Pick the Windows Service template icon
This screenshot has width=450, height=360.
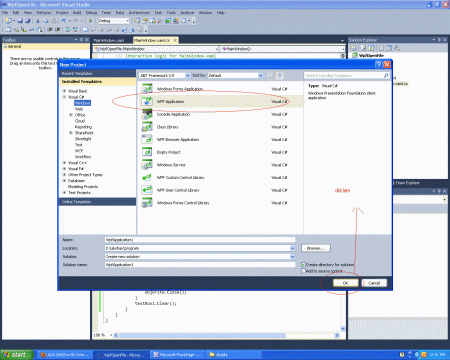pos(147,165)
